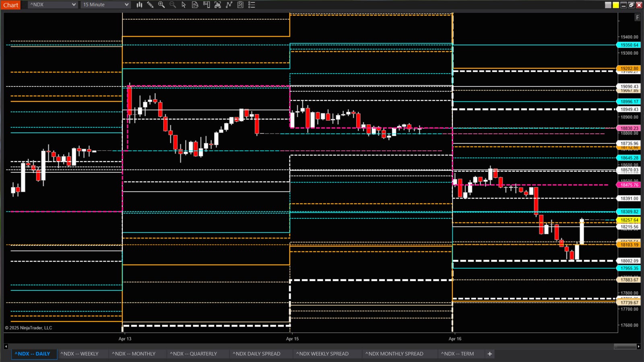644x362 pixels.
Task: Open the bar type (candlestick) selector icon
Action: [139, 5]
